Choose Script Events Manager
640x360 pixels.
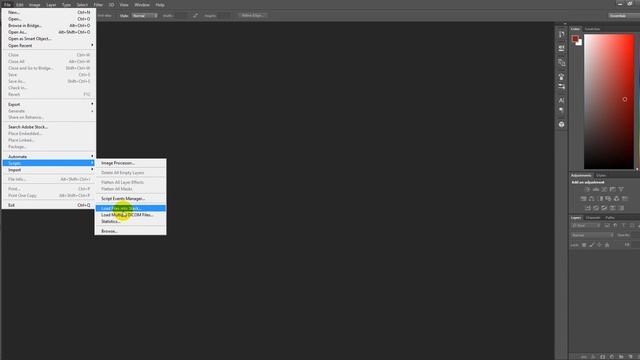pos(131,198)
